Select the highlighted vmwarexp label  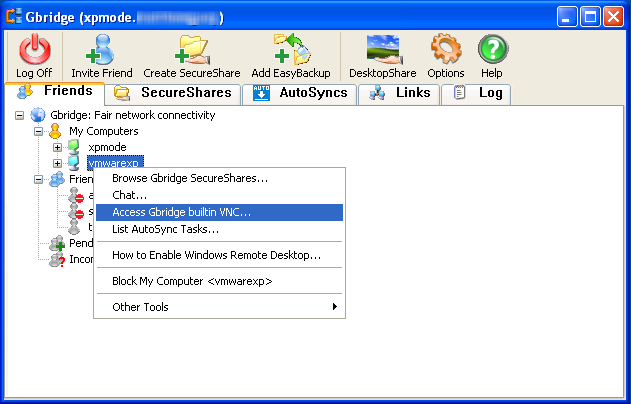115,163
